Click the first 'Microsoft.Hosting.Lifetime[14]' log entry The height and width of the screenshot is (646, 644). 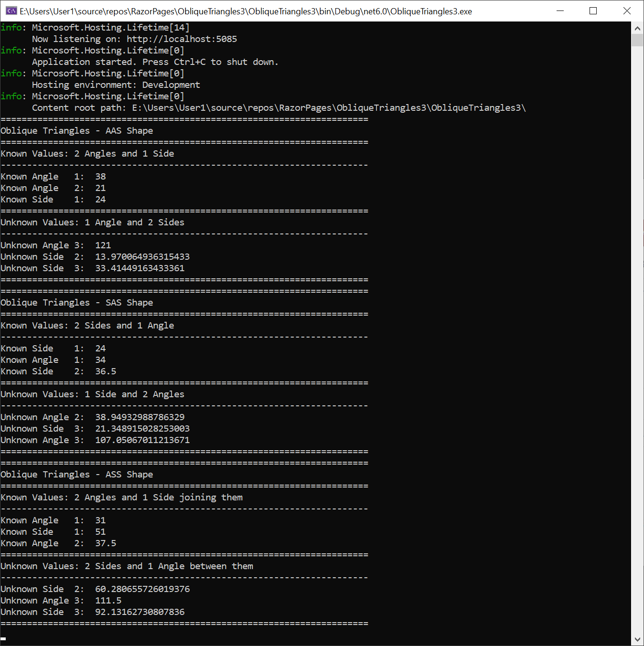(x=111, y=28)
